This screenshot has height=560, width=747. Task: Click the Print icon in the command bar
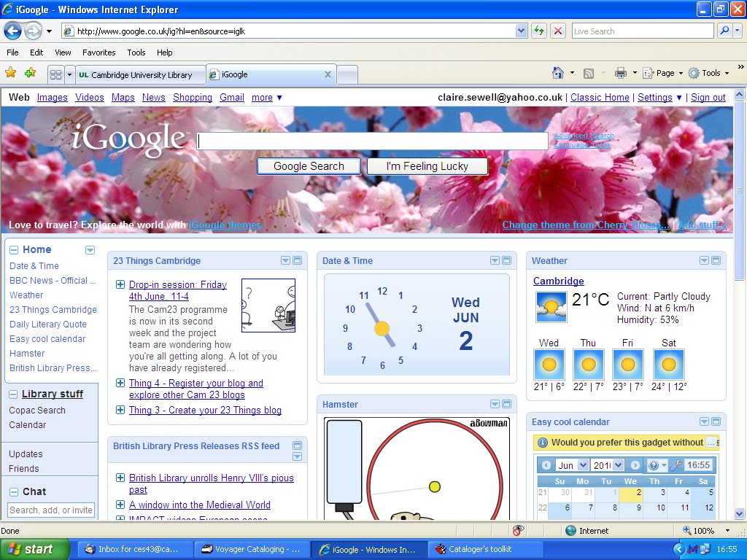pyautogui.click(x=621, y=73)
